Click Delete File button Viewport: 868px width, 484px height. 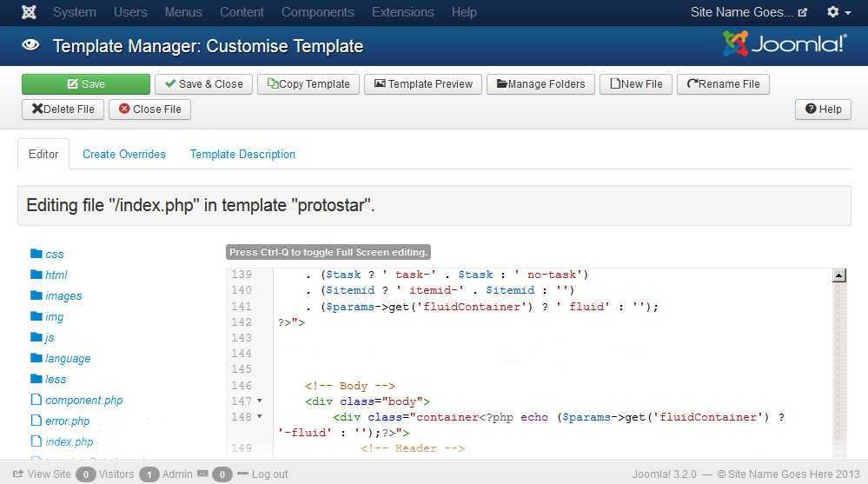[63, 109]
